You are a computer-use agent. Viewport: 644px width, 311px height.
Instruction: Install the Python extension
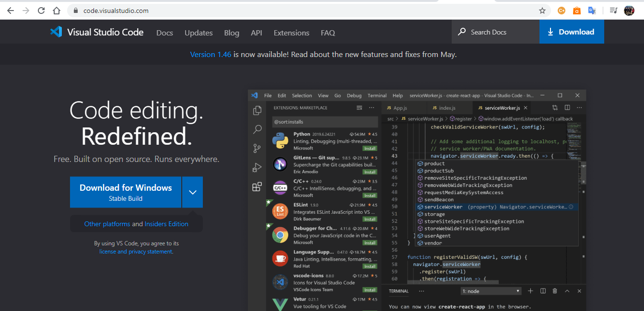(x=370, y=149)
